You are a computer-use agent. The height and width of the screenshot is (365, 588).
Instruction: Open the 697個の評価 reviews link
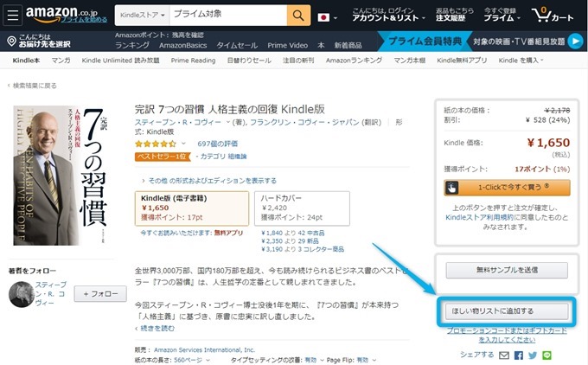pos(218,144)
